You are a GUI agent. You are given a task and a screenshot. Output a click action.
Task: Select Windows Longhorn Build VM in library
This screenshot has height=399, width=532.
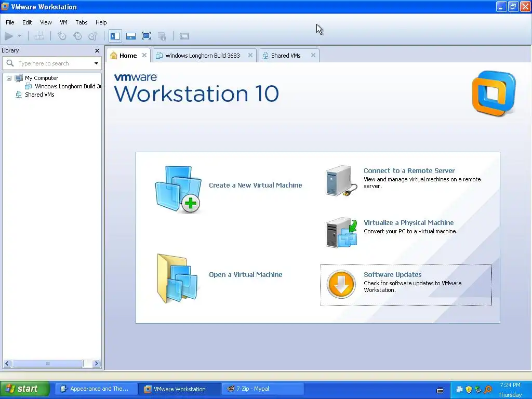[x=68, y=86]
